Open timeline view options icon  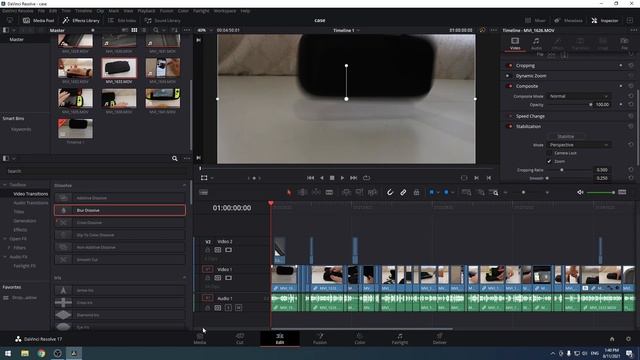click(x=204, y=192)
